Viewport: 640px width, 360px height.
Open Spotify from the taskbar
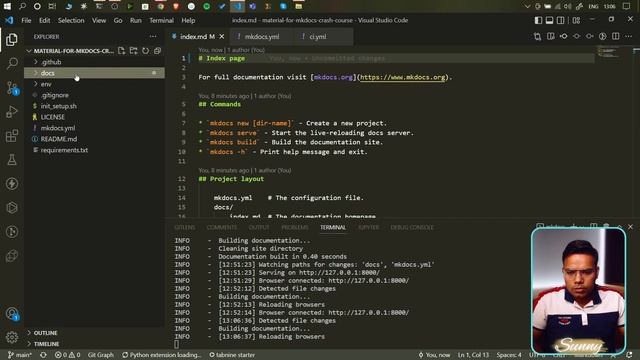point(207,6)
